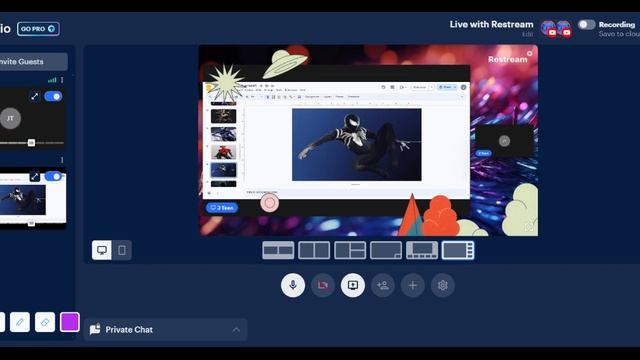
Task: Open studio settings gear
Action: 442,285
